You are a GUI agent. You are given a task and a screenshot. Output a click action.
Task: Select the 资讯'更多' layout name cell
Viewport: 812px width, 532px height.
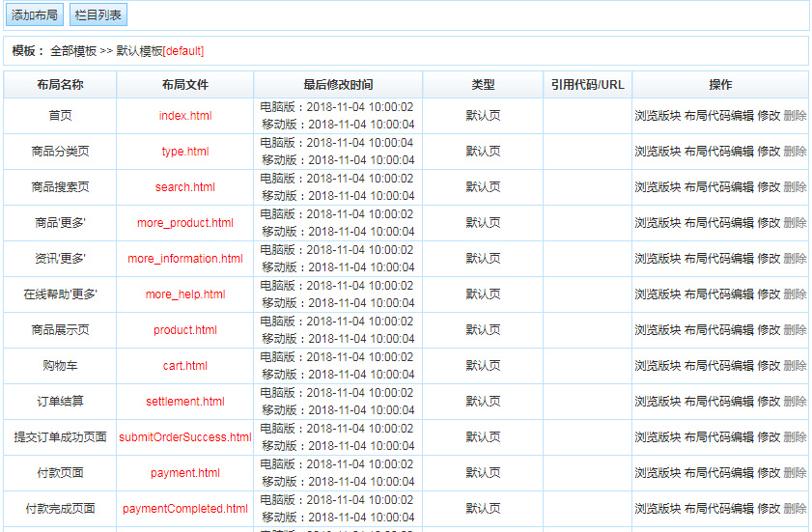[60, 259]
